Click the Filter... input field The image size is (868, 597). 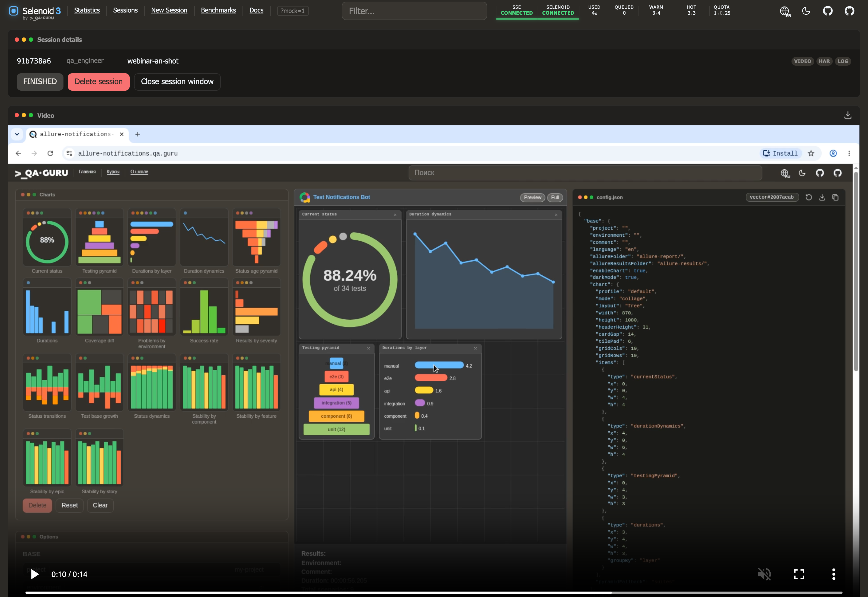[414, 11]
